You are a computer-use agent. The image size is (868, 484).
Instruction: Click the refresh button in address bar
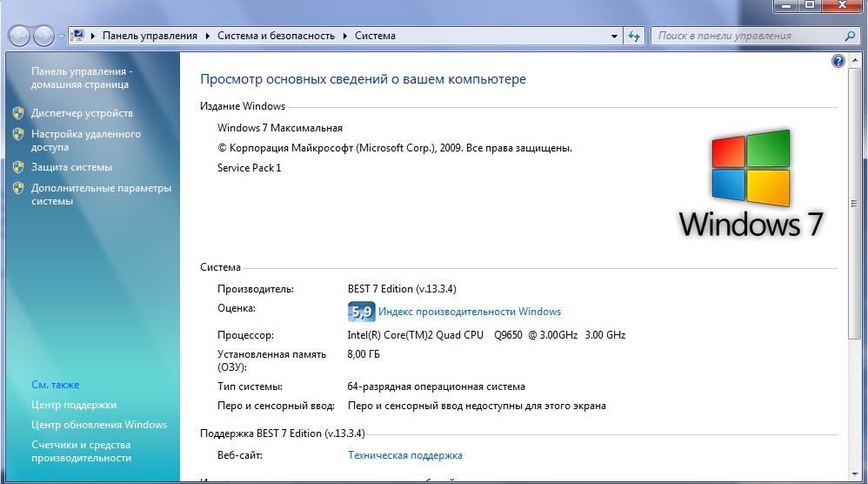[x=634, y=37]
